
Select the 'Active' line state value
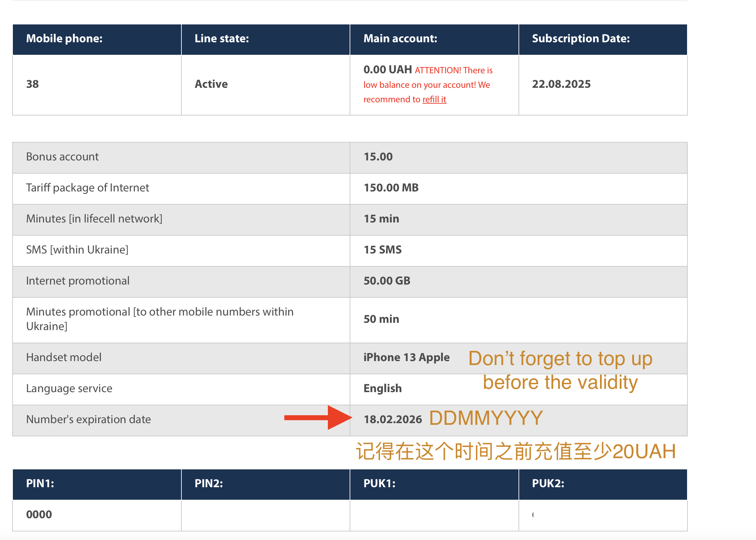click(211, 84)
